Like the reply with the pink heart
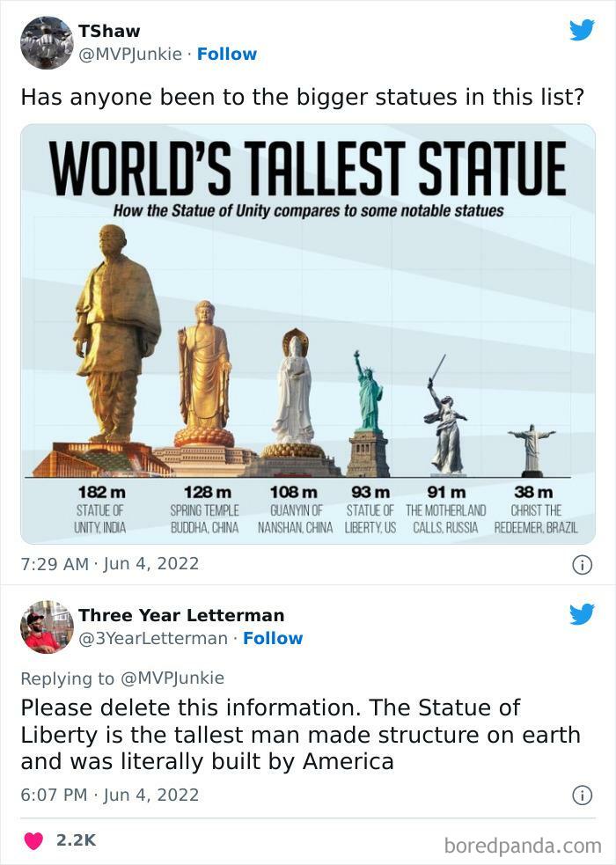616x865 pixels. 33,840
